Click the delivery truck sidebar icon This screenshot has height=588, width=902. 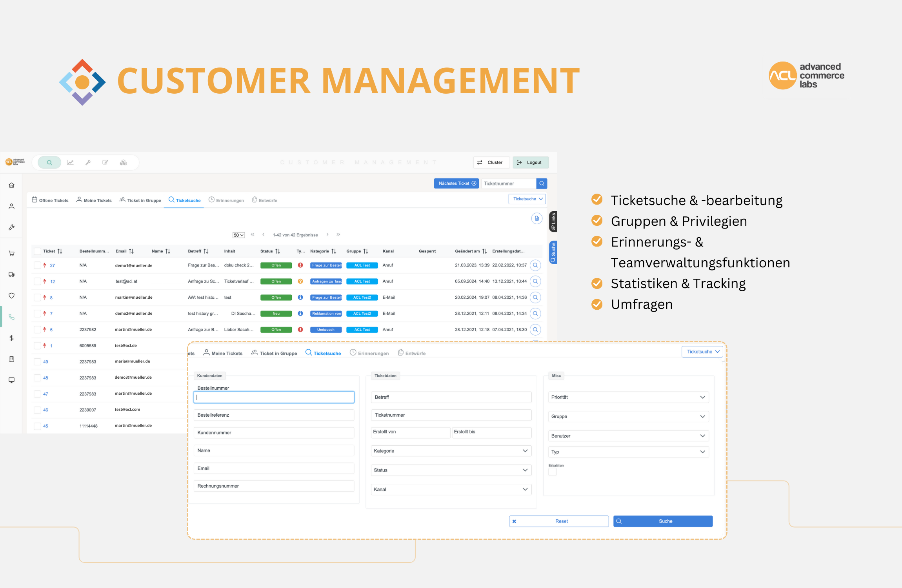tap(12, 275)
